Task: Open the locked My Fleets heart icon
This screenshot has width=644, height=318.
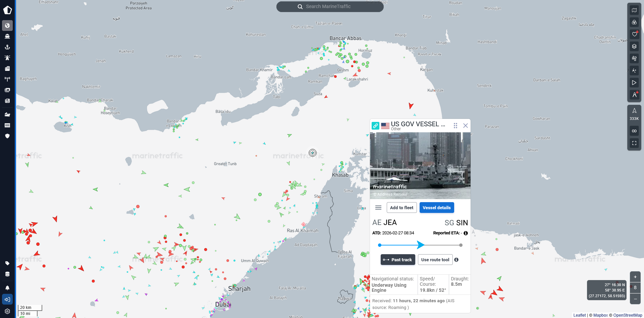Action: [x=634, y=34]
